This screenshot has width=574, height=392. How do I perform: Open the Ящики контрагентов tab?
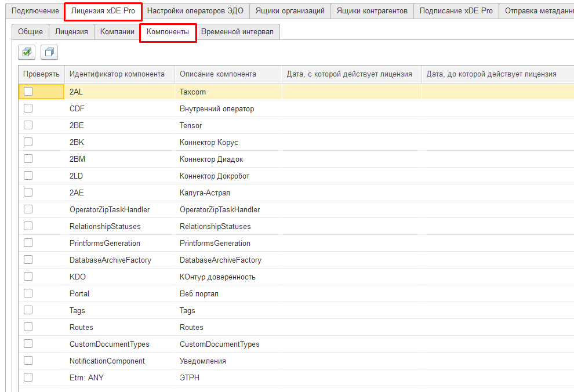(x=372, y=11)
